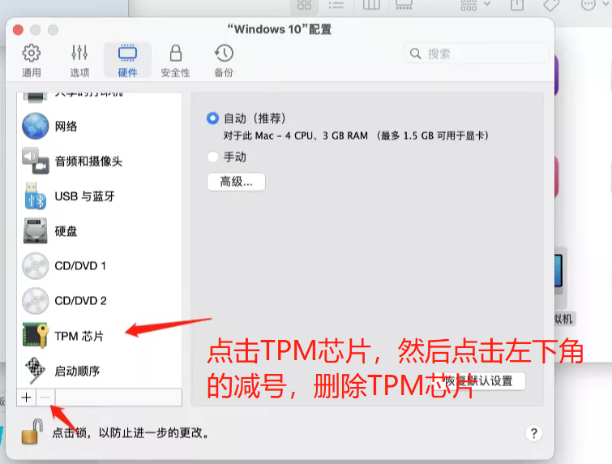Viewport: 612px width, 464px height.
Task: Add hardware with the plus button
Action: click(27, 397)
